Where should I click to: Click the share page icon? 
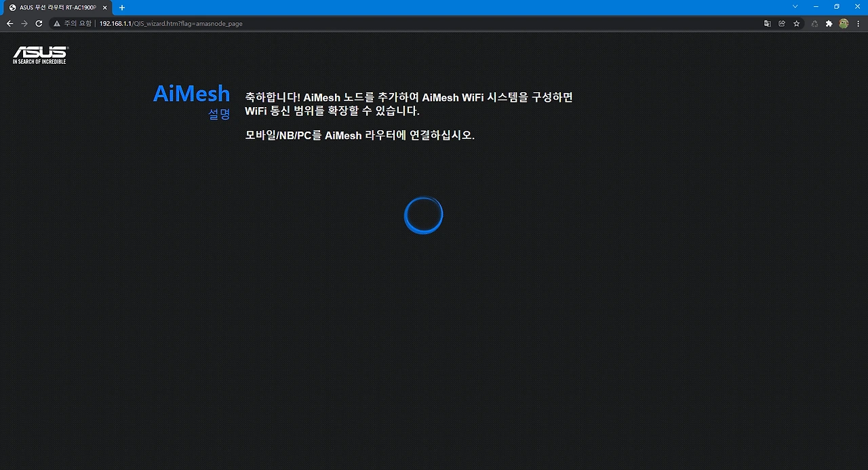click(782, 23)
